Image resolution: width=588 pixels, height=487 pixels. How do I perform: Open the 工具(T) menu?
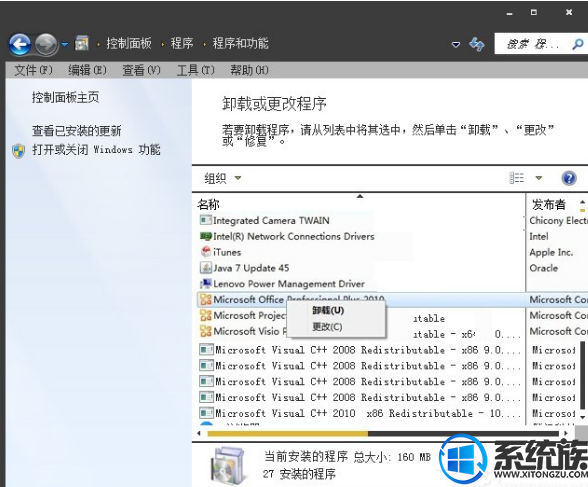(195, 70)
